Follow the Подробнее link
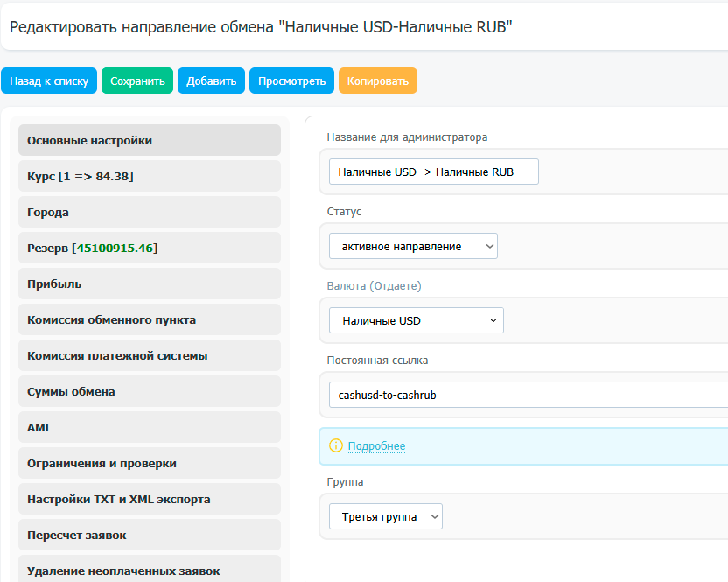 point(376,446)
